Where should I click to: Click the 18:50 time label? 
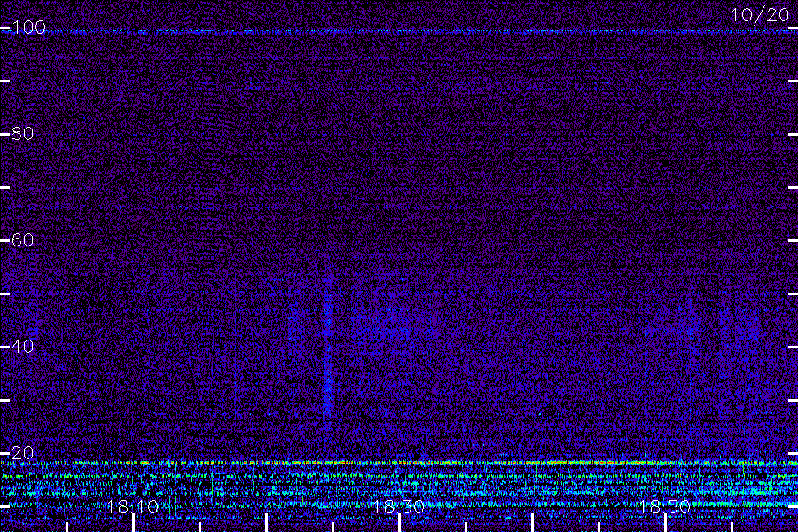click(x=664, y=506)
